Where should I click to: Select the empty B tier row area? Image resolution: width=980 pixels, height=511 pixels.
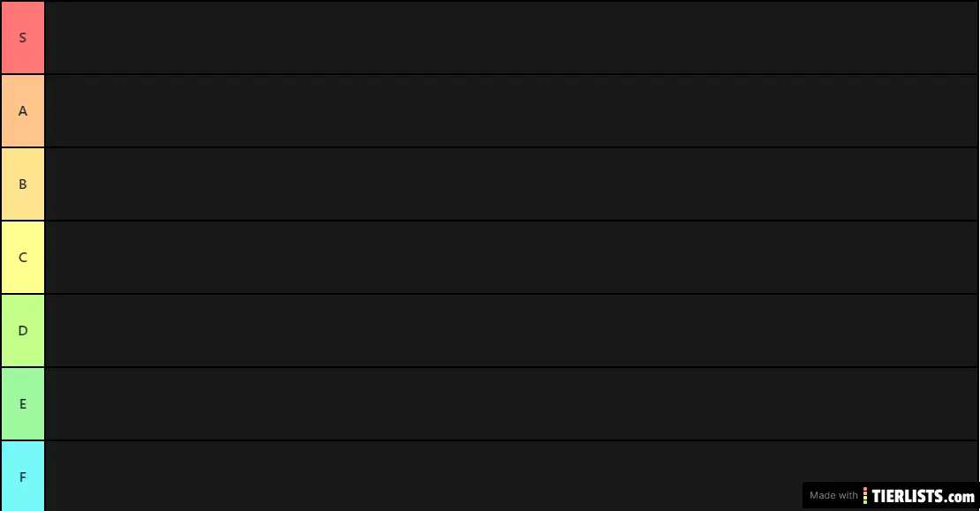tap(512, 184)
